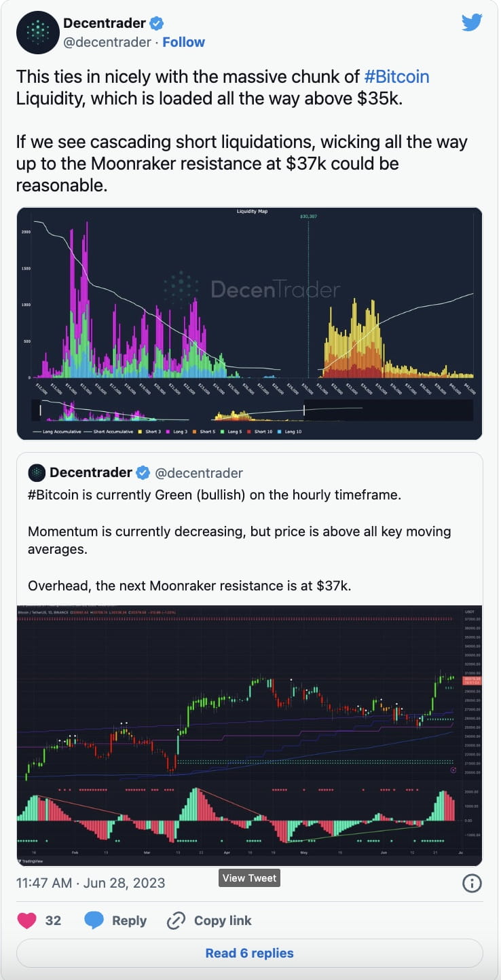The width and height of the screenshot is (501, 980).
Task: Open the info circle icon
Action: [x=472, y=883]
